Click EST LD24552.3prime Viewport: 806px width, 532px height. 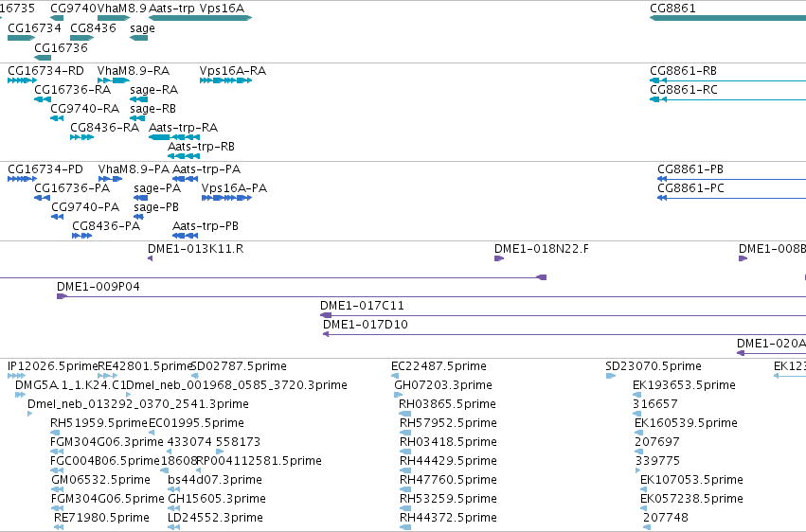pos(173,527)
